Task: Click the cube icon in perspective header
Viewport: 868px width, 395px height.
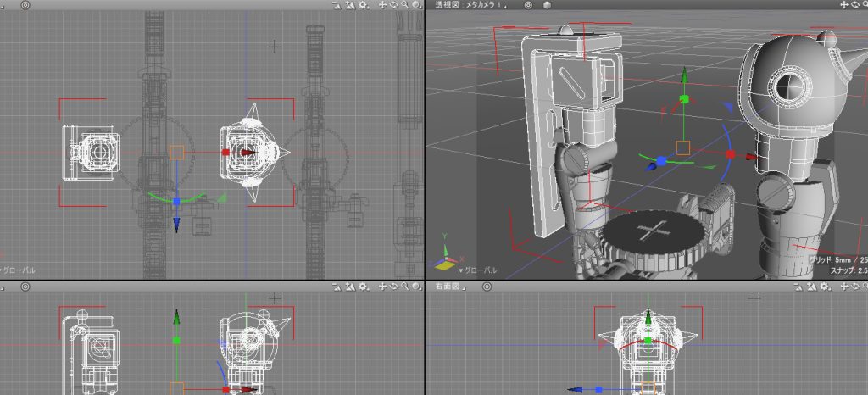Action: pyautogui.click(x=547, y=5)
